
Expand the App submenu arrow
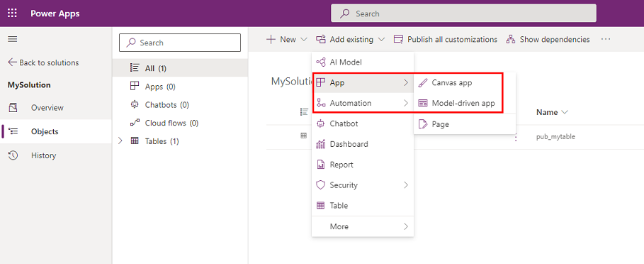[406, 82]
